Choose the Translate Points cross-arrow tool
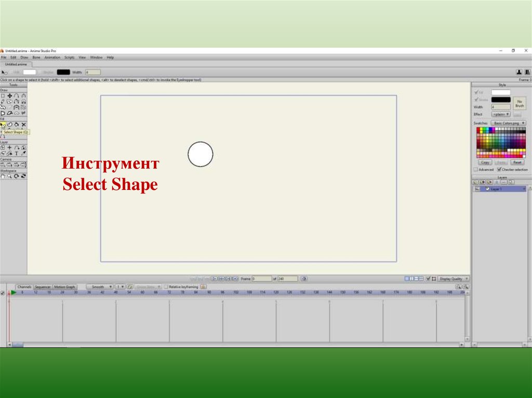 pyautogui.click(x=10, y=96)
